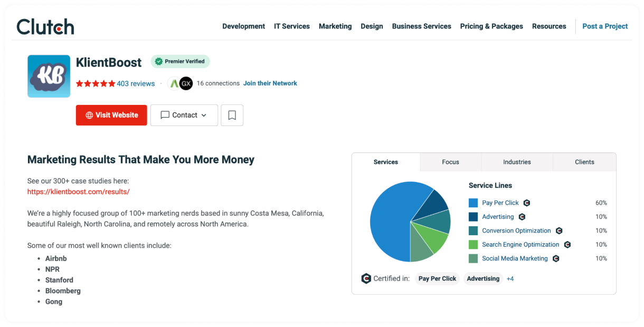The width and height of the screenshot is (644, 327).
Task: Expand the +4 additional certifications
Action: point(510,278)
